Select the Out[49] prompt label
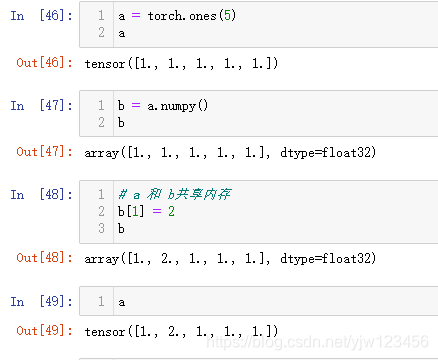This screenshot has width=438, height=360. click(44, 331)
